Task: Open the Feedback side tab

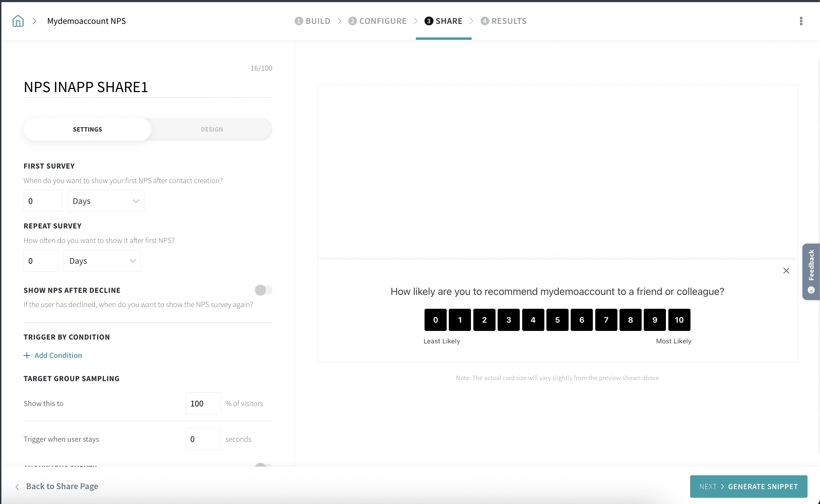Action: pyautogui.click(x=811, y=271)
